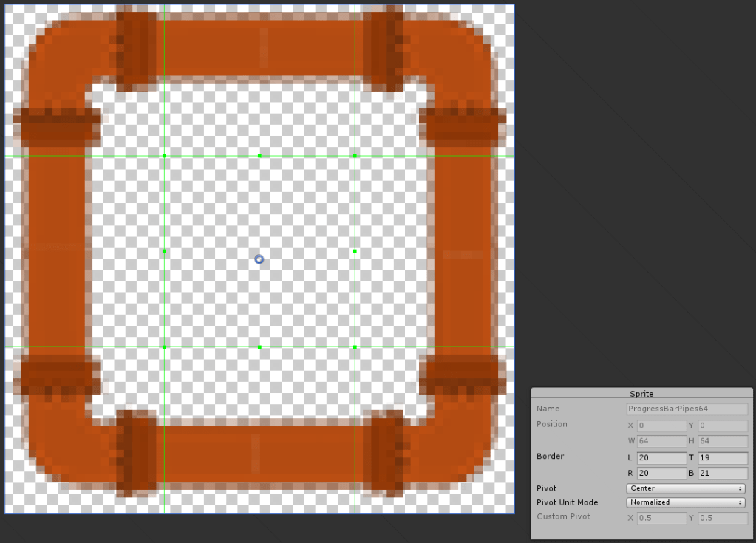This screenshot has height=543, width=756.
Task: Select the right border line middle handle
Action: coord(355,251)
